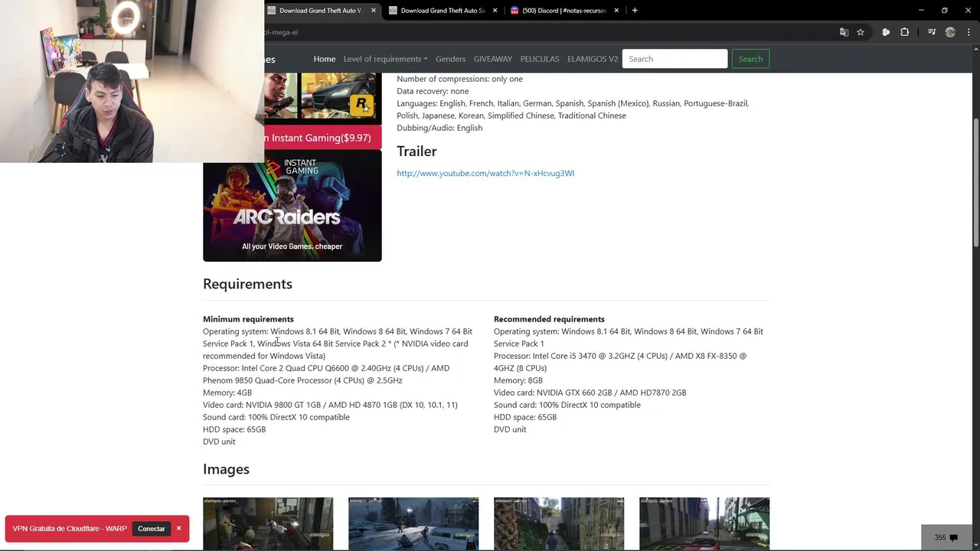Screen dimensions: 980x551
Task: Open the YouTube trailer link
Action: tap(485, 173)
